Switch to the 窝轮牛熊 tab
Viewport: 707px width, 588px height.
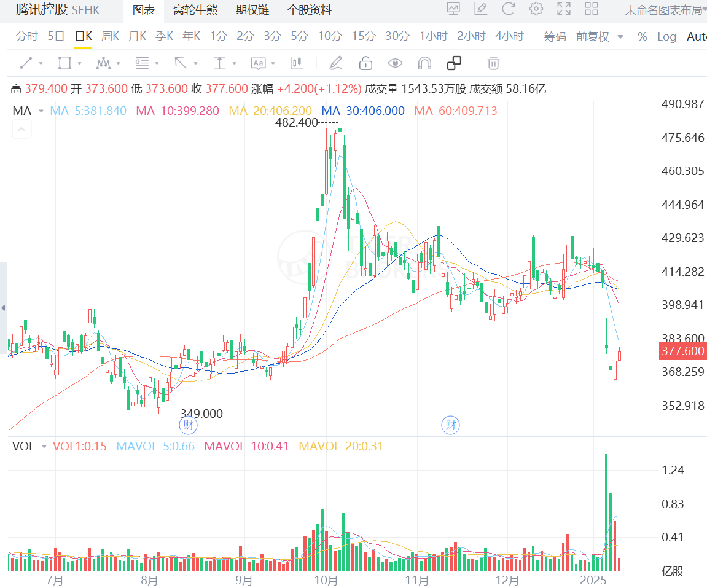point(195,10)
